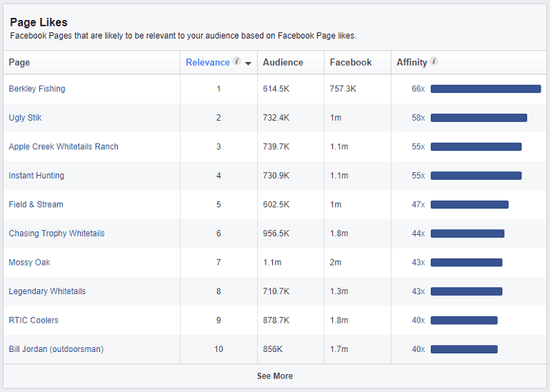Click the RTIC Coolers affinity bar
Image resolution: width=550 pixels, height=392 pixels.
(464, 320)
